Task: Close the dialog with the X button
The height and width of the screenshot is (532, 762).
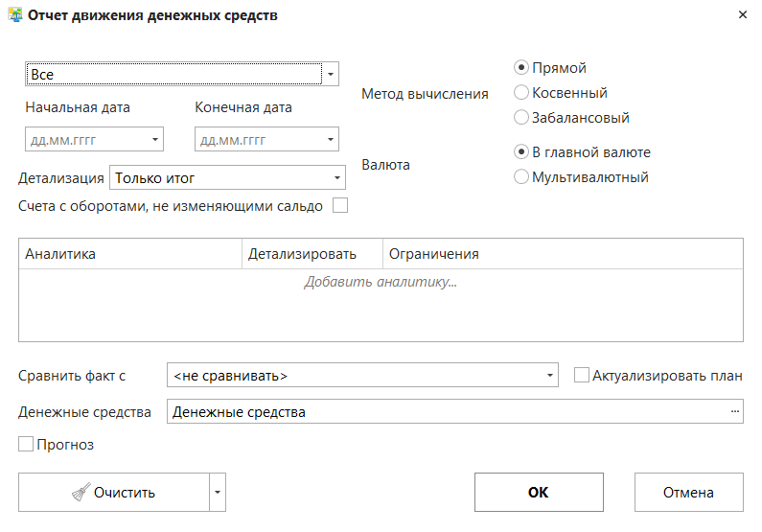Action: coord(742,15)
